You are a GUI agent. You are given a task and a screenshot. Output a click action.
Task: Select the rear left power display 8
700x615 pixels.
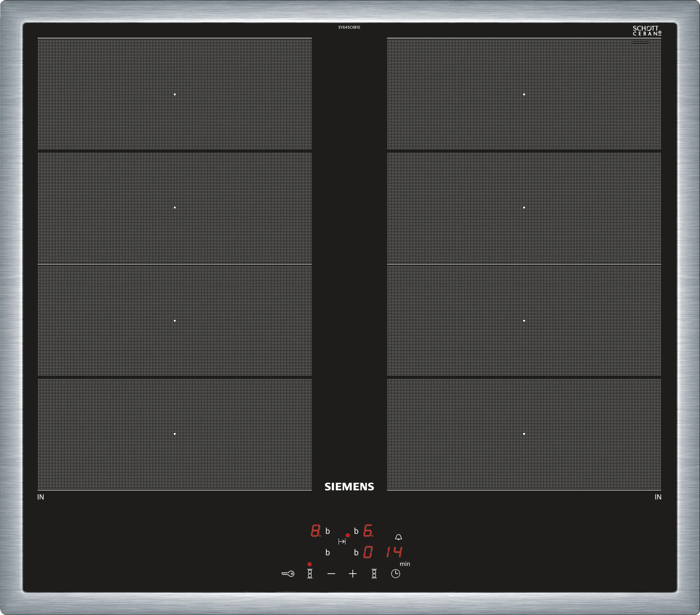[x=315, y=531]
